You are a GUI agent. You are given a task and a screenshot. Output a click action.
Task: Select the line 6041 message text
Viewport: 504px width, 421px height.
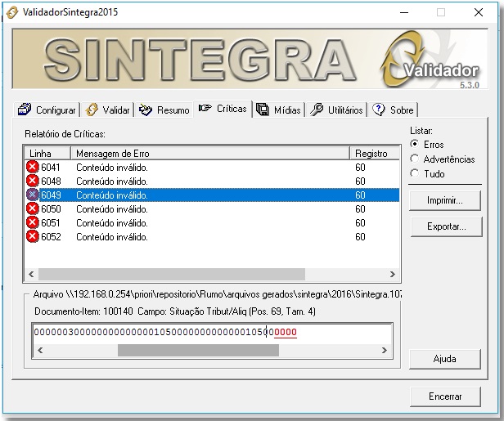(112, 168)
